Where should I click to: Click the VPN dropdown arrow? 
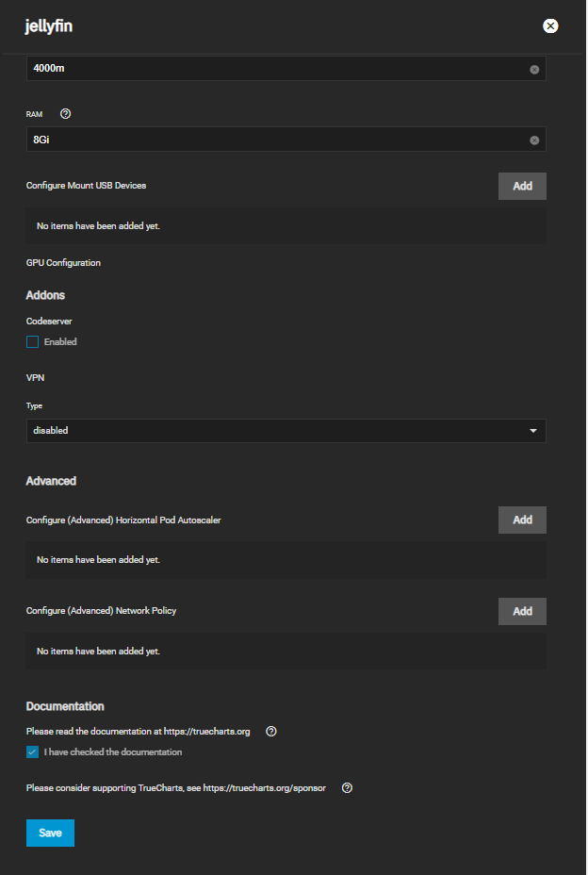point(533,431)
